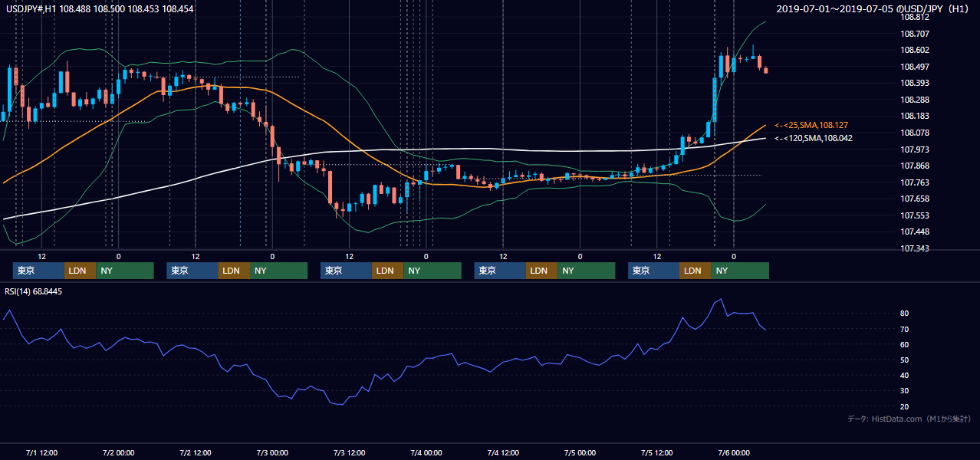This screenshot has width=980, height=460.
Task: Select the RSI axis value 20
Action: click(x=905, y=406)
